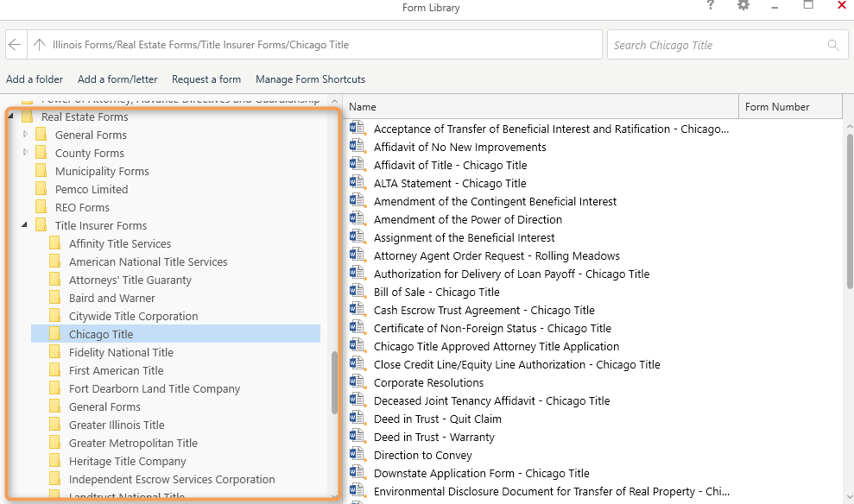The image size is (854, 504).
Task: Sort the list by the Name column header
Action: click(x=541, y=107)
